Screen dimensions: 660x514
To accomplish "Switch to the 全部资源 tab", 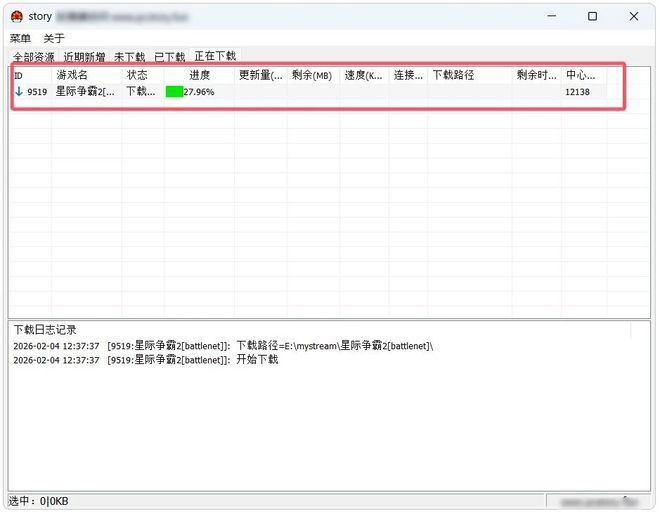I will (34, 57).
